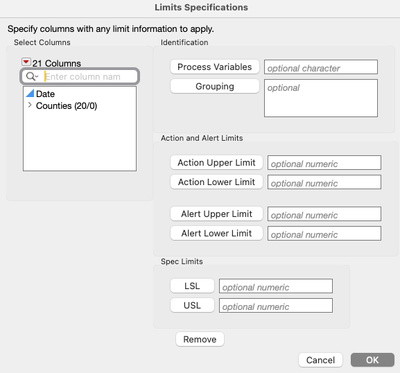Assign column to USL spec limit
400x373 pixels.
click(192, 305)
